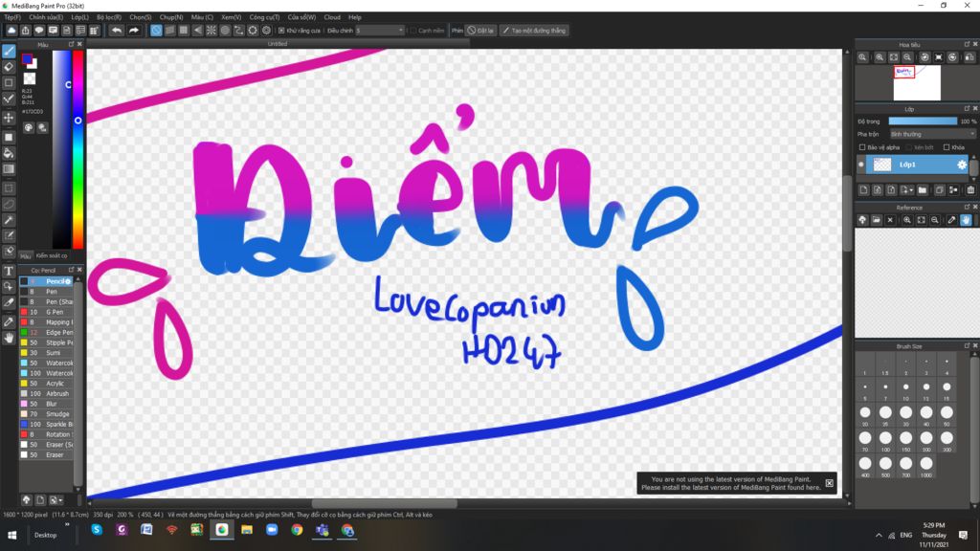This screenshot has width=980, height=551.
Task: Open the Pha trộn blend mode dropdown
Action: click(932, 134)
